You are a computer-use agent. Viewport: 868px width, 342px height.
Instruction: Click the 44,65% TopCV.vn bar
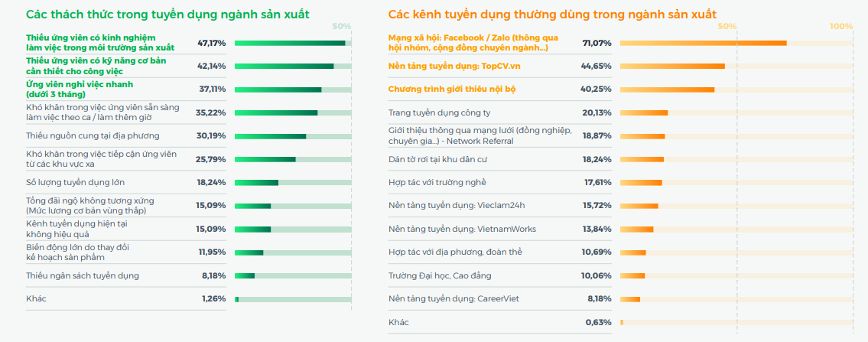pos(672,66)
